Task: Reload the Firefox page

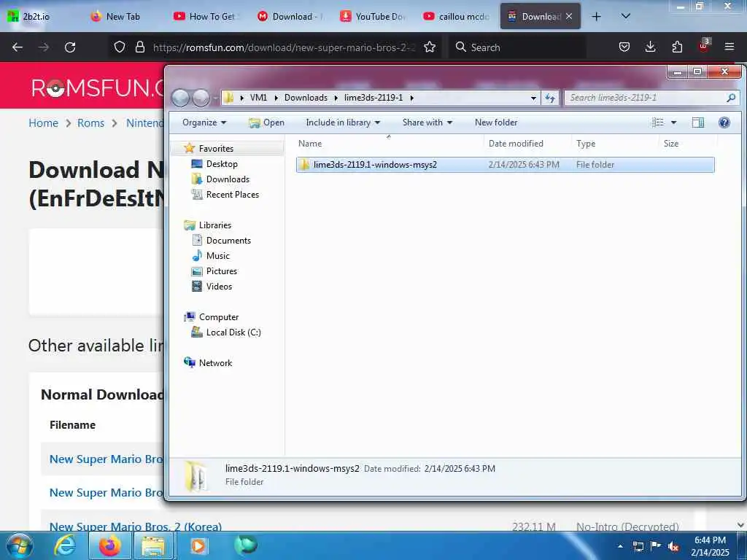Action: pos(70,47)
